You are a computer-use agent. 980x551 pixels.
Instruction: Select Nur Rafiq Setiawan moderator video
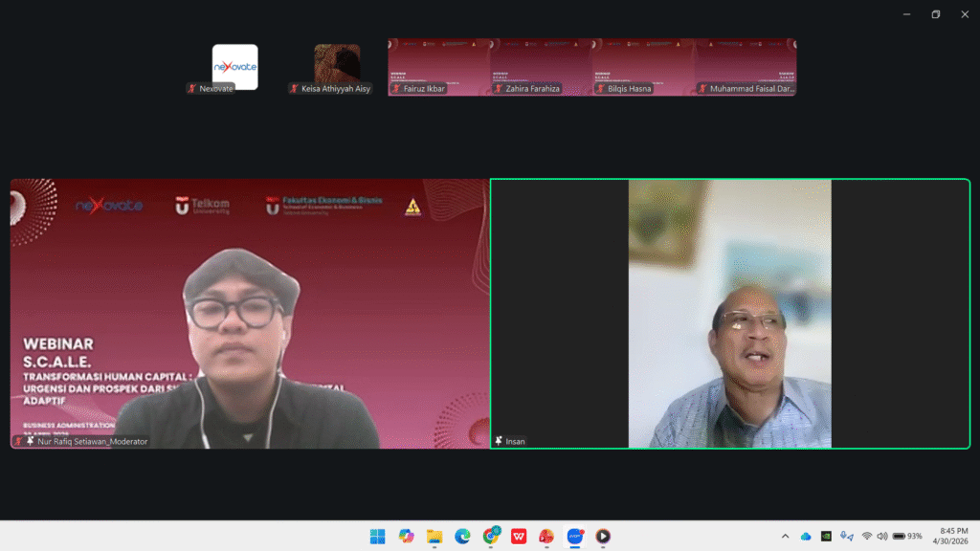[x=250, y=314]
